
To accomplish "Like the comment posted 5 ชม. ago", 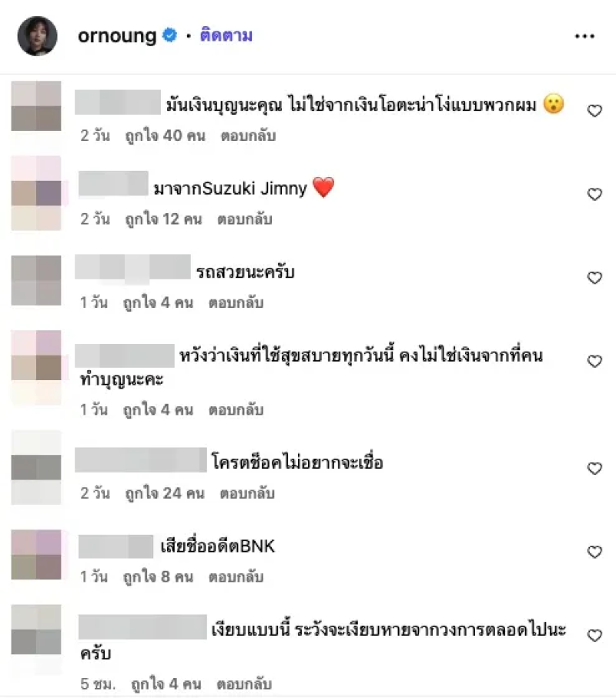I will 594,635.
